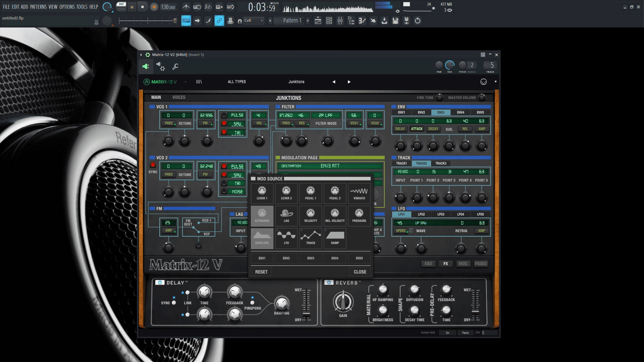Viewport: 644px width, 362px height.
Task: Select LFO3 tab
Action: (441, 215)
